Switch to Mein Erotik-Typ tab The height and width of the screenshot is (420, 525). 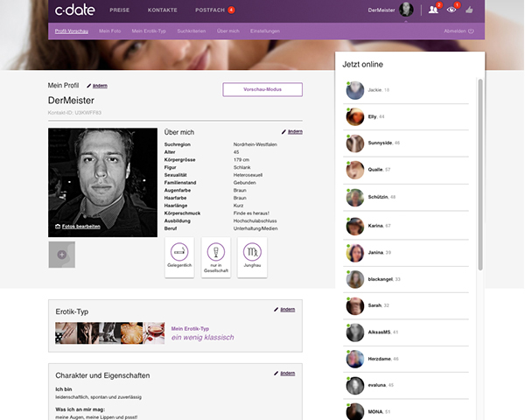149,31
